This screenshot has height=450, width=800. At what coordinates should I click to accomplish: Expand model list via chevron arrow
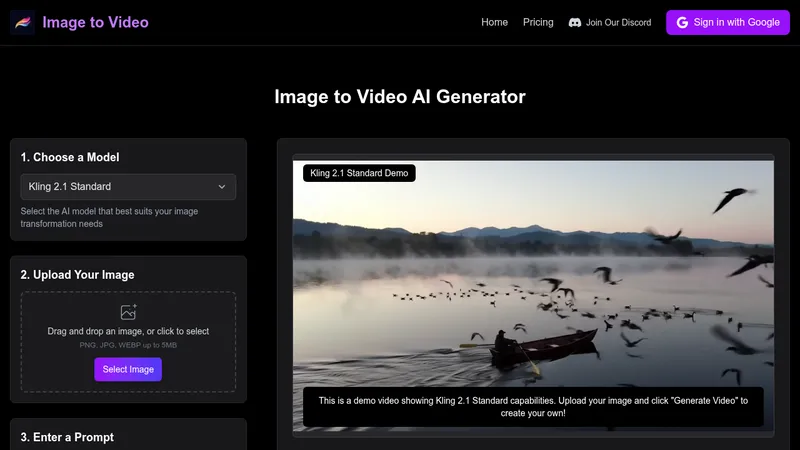pyautogui.click(x=222, y=187)
